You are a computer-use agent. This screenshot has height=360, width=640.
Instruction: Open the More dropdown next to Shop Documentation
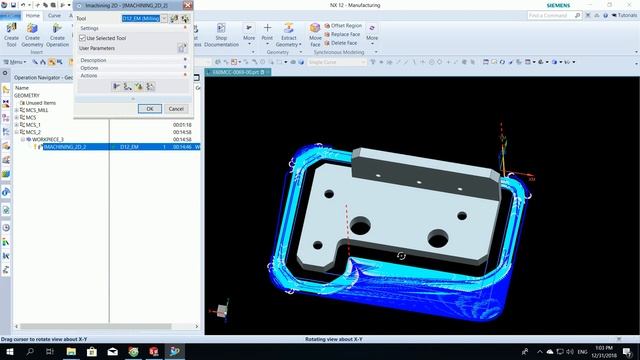click(249, 34)
